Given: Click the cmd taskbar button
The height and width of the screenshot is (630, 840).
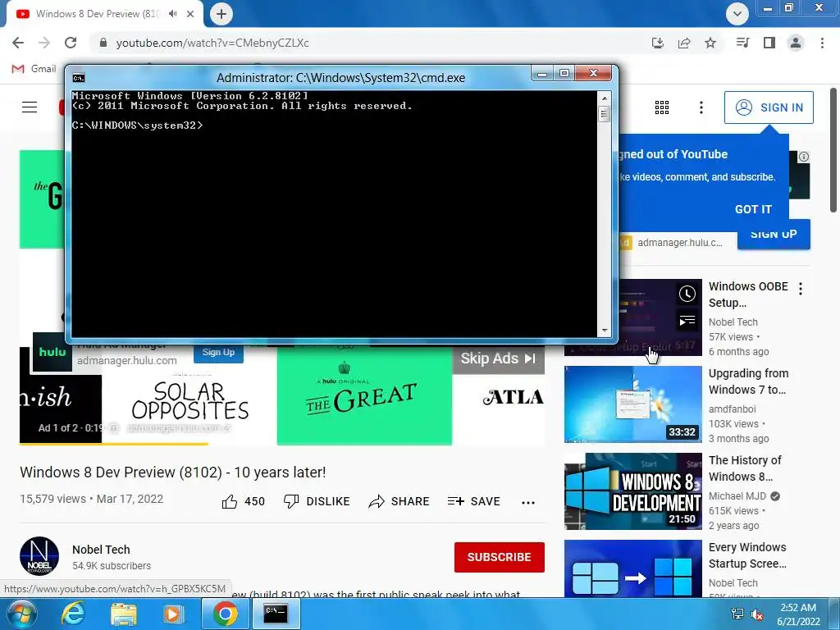Looking at the screenshot, I should [x=276, y=614].
